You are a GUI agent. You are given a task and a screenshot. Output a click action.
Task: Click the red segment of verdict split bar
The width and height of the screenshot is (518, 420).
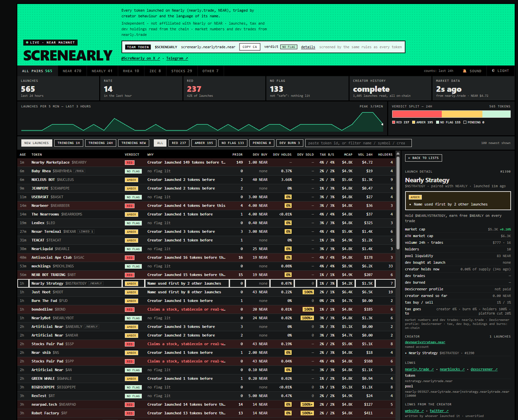(417, 114)
